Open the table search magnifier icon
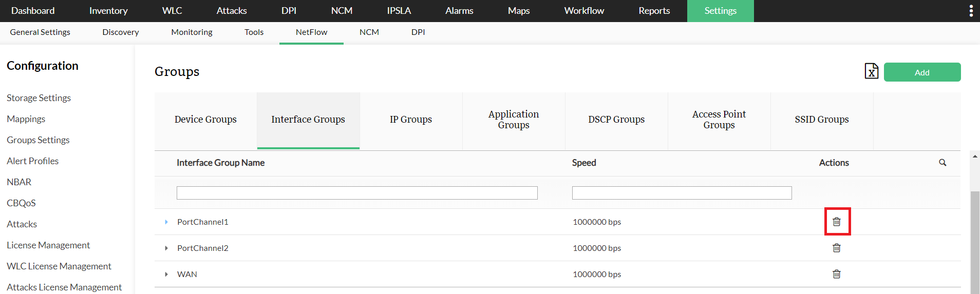980x294 pixels. [943, 163]
